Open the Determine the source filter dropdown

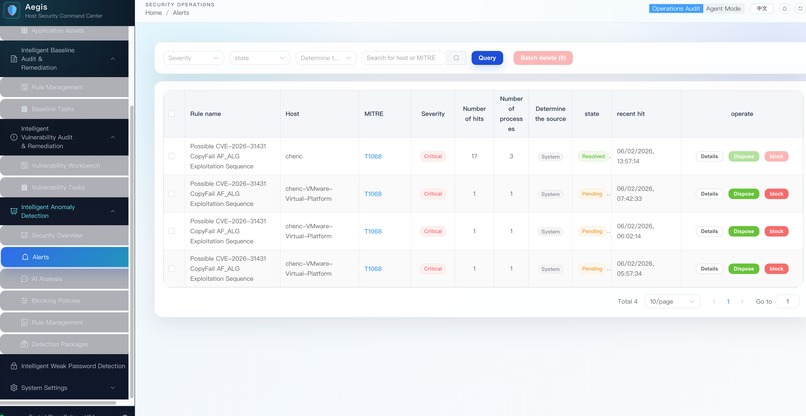[x=326, y=58]
